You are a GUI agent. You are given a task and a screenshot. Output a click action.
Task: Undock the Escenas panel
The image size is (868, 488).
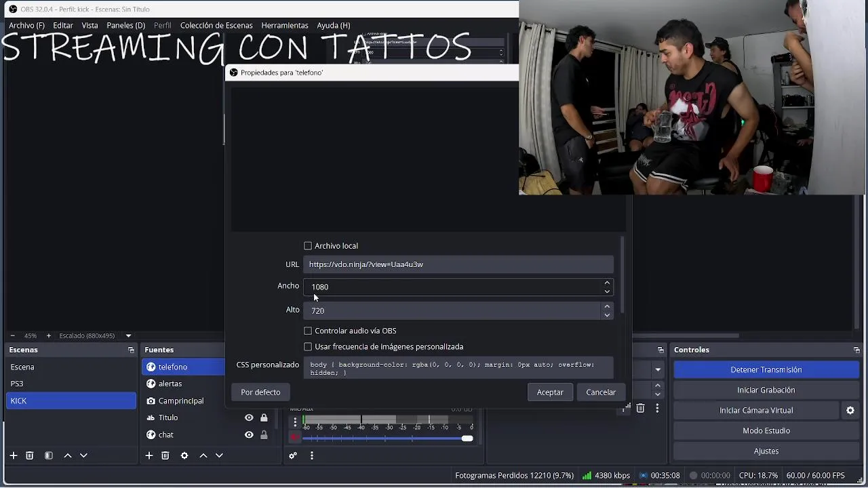[x=131, y=350]
